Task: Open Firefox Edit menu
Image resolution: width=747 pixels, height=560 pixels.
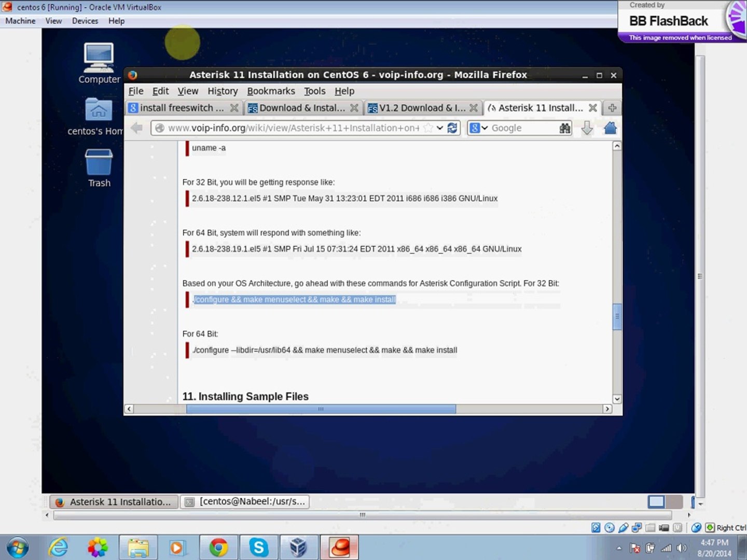Action: tap(160, 91)
